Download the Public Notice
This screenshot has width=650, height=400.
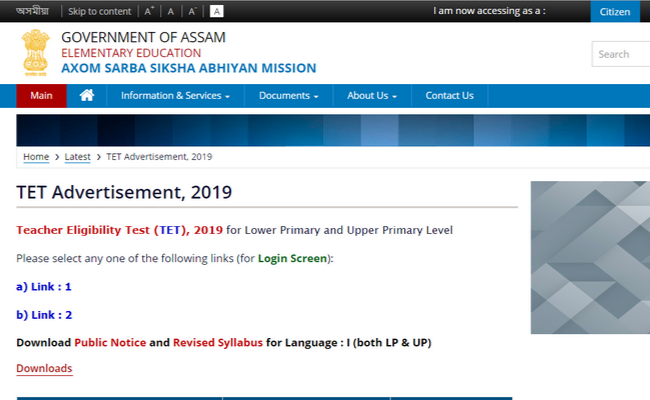(x=110, y=343)
